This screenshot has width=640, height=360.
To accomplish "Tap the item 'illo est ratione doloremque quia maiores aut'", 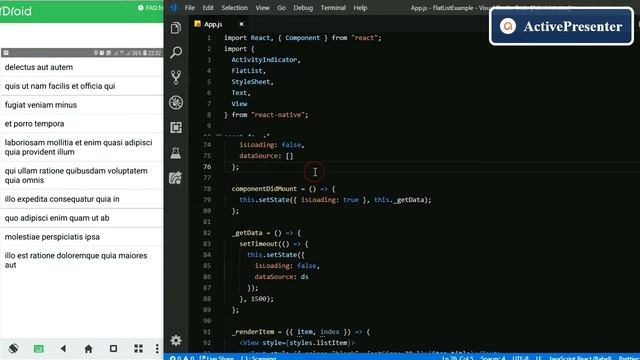I will click(82, 260).
